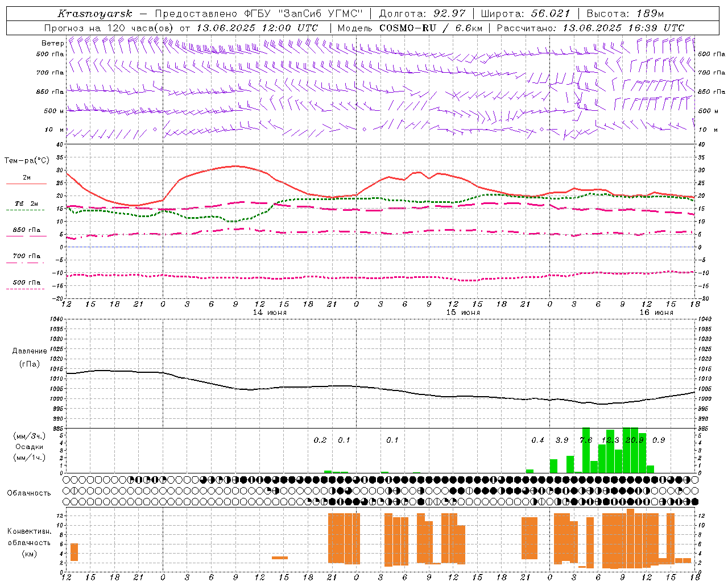Click the "Облачность" cloudiness label
Screen dimensions: 728x582
click(29, 493)
